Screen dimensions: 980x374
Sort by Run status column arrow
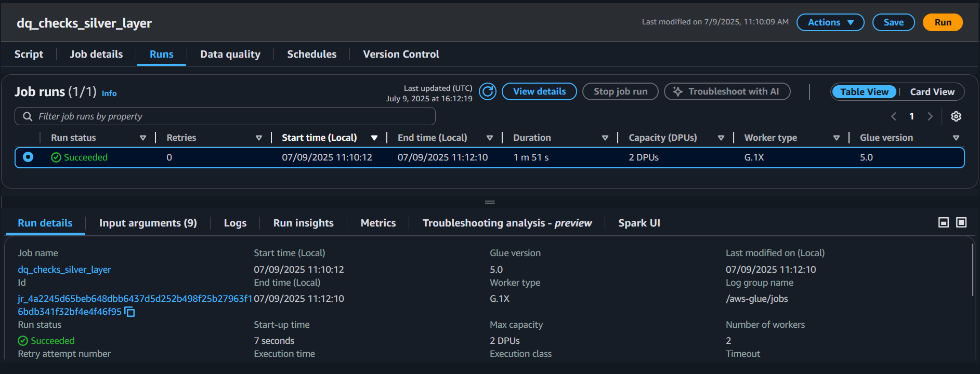(x=143, y=138)
